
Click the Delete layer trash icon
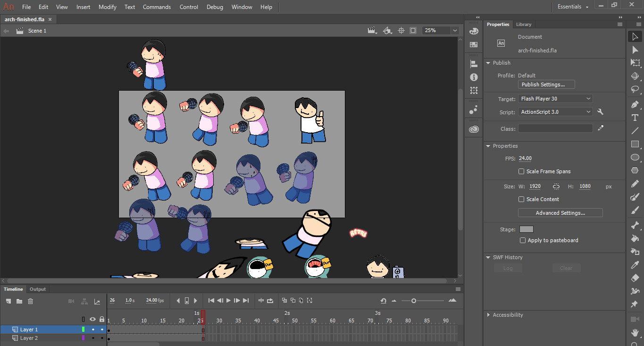point(31,301)
